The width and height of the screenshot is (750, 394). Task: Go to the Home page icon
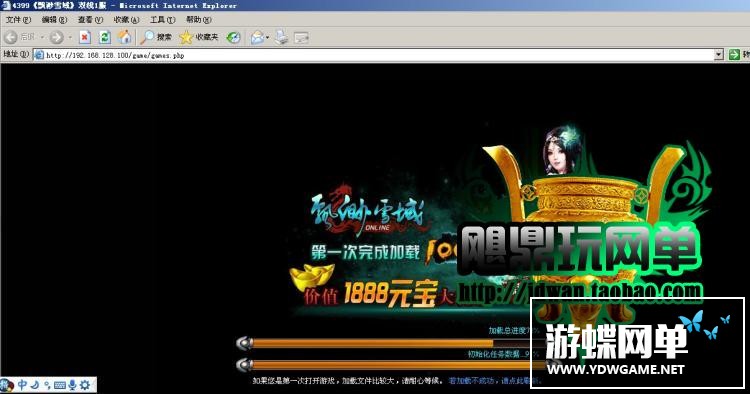[125, 37]
